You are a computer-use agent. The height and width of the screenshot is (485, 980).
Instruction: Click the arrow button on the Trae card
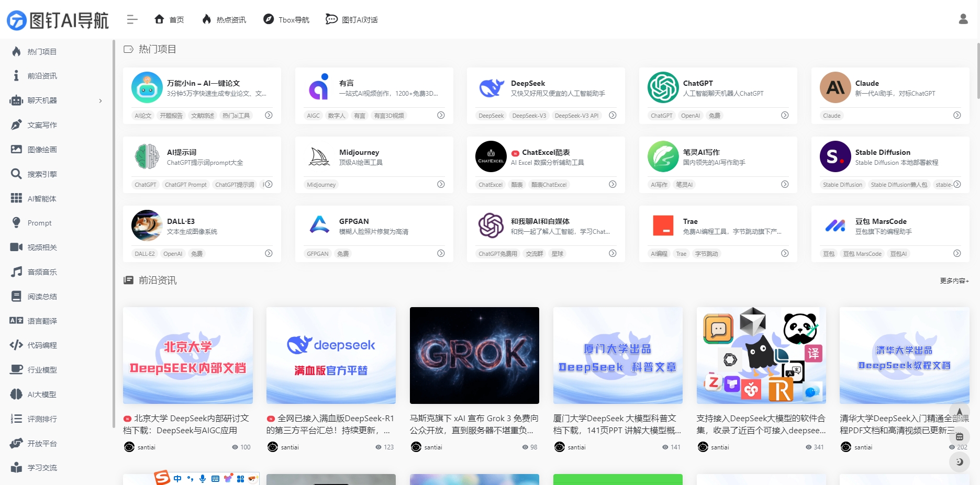click(x=785, y=253)
